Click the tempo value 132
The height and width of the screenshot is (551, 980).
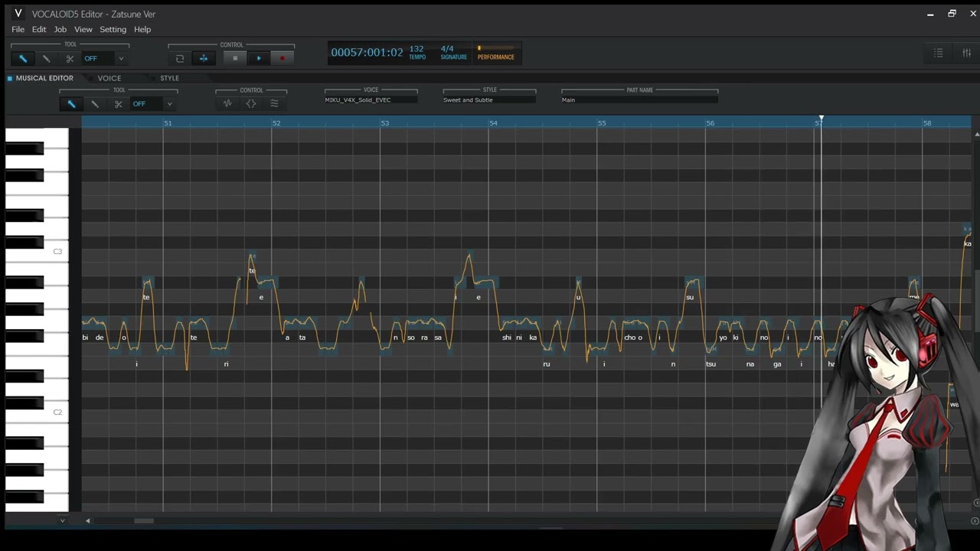point(416,49)
